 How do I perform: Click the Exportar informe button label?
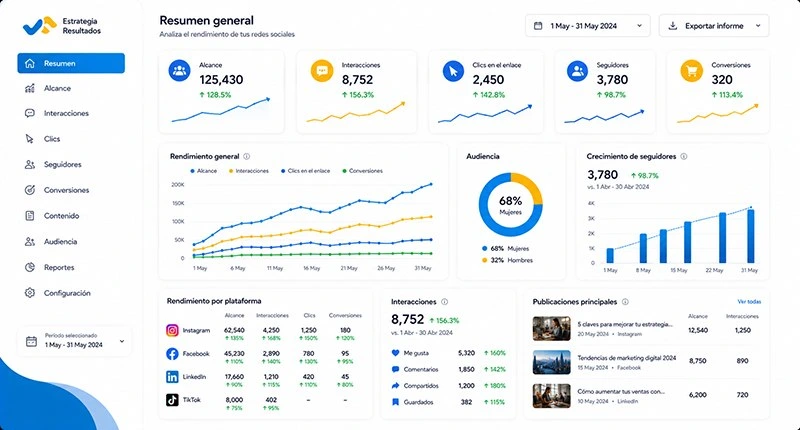tap(714, 26)
